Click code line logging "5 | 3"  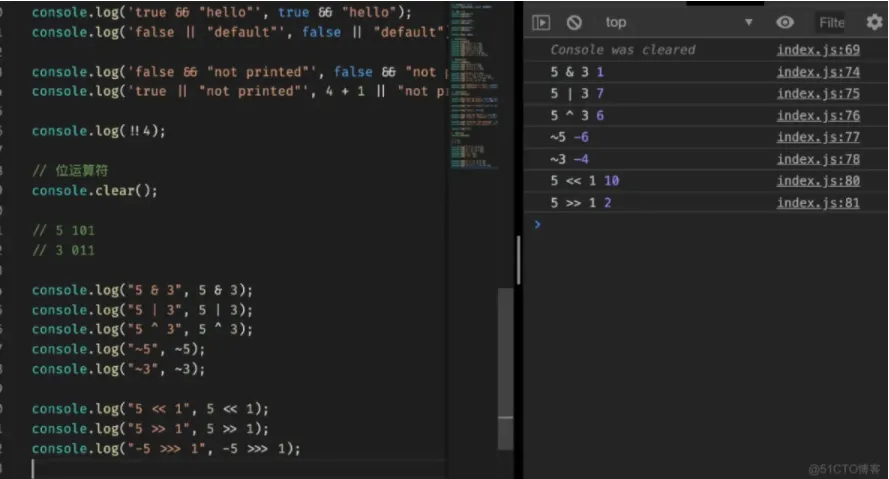click(x=142, y=310)
